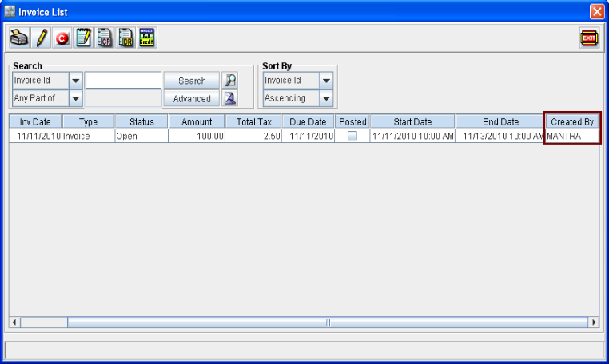Viewport: 609px width, 364px height.
Task: Click the End Date column header
Action: 500,121
